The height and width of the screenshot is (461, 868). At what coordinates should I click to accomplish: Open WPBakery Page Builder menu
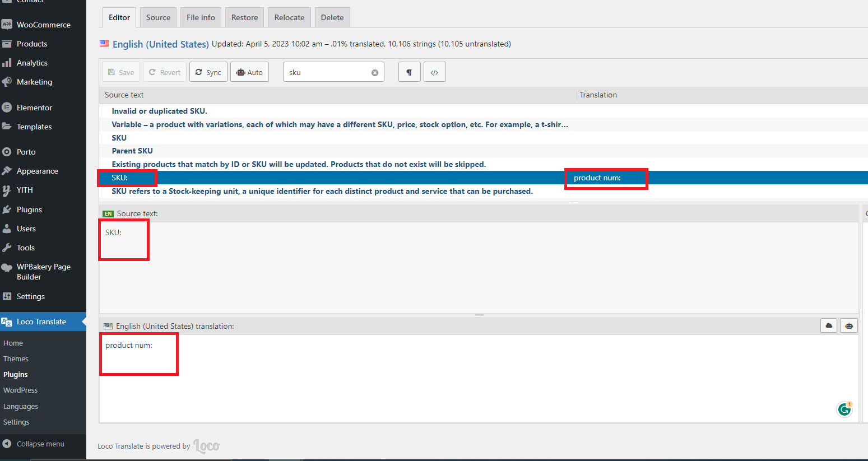(43, 272)
